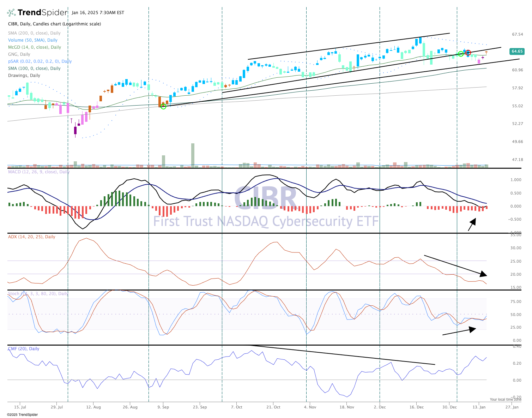Click the TrendSpider logo icon

[12, 13]
